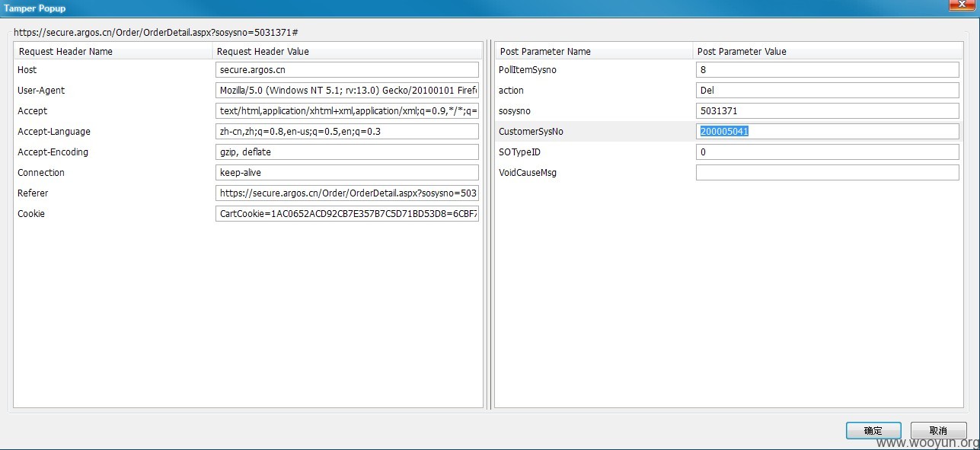The image size is (980, 450).
Task: Click the Post Parameter Name column header
Action: (594, 52)
